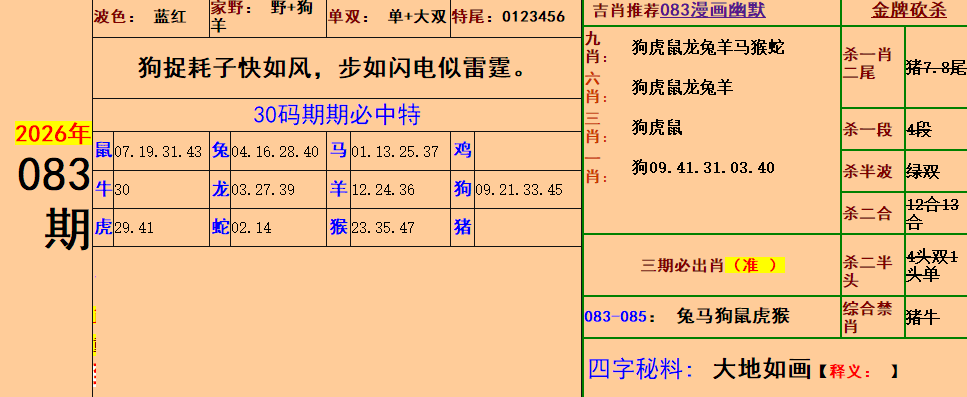Click the yellow 2026年 label

pyautogui.click(x=53, y=134)
